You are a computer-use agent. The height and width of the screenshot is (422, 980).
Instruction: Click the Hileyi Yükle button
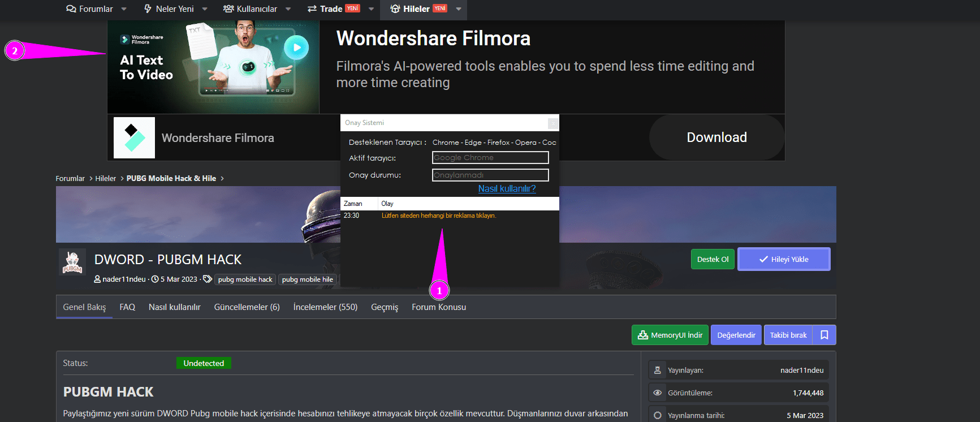(784, 259)
